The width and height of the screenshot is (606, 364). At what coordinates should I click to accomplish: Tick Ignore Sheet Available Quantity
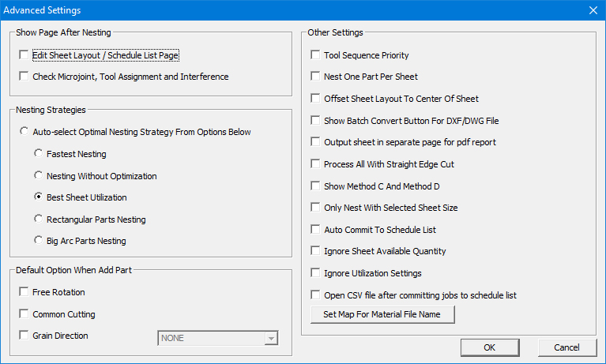(x=316, y=251)
